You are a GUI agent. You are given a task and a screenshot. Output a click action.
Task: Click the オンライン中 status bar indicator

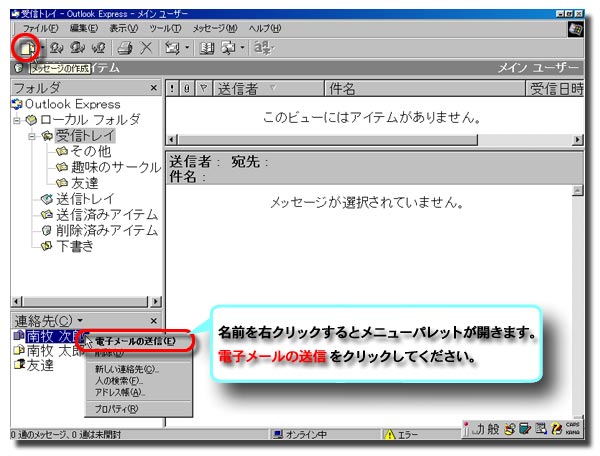click(x=299, y=435)
